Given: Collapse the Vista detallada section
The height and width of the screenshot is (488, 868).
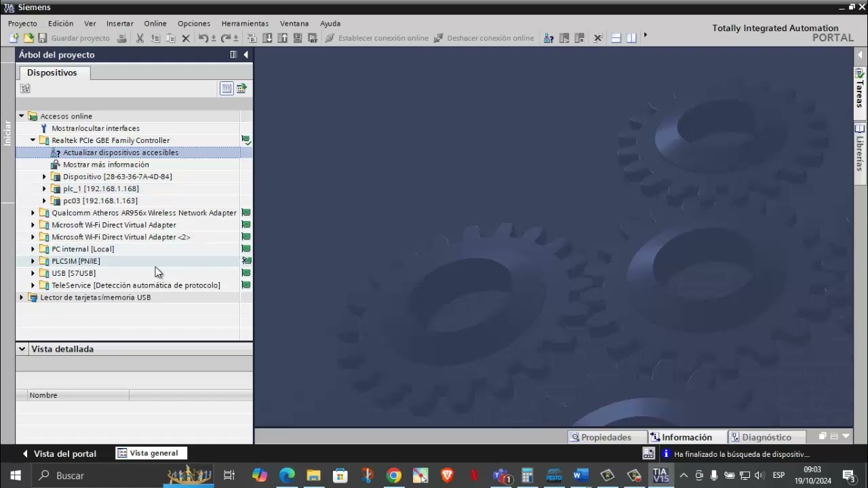Looking at the screenshot, I should 22,349.
